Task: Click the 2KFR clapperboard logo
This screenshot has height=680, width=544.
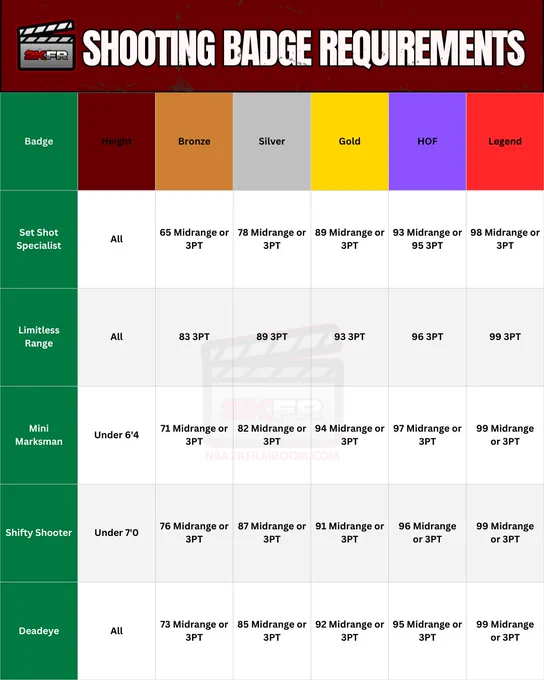Action: 46,46
